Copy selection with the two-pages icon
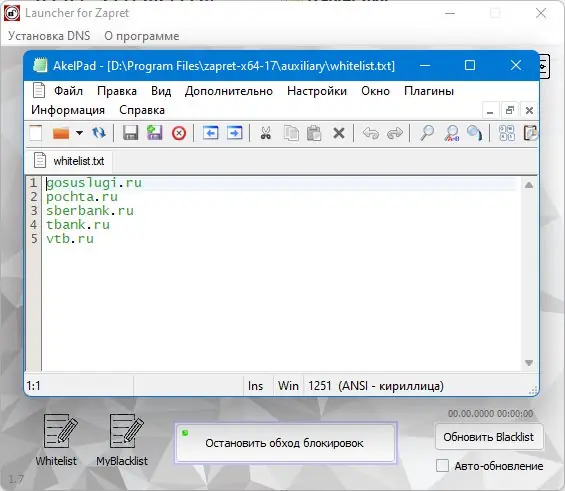This screenshot has width=565, height=491. click(291, 133)
